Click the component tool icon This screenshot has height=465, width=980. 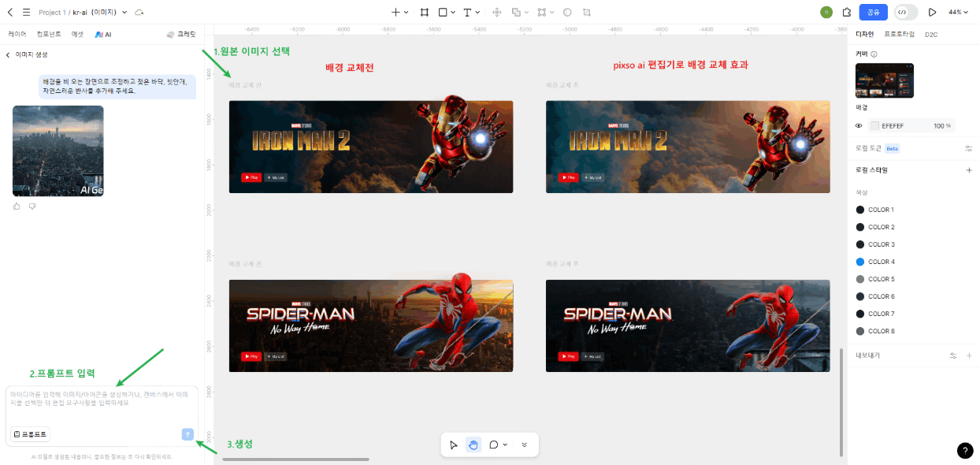[497, 13]
